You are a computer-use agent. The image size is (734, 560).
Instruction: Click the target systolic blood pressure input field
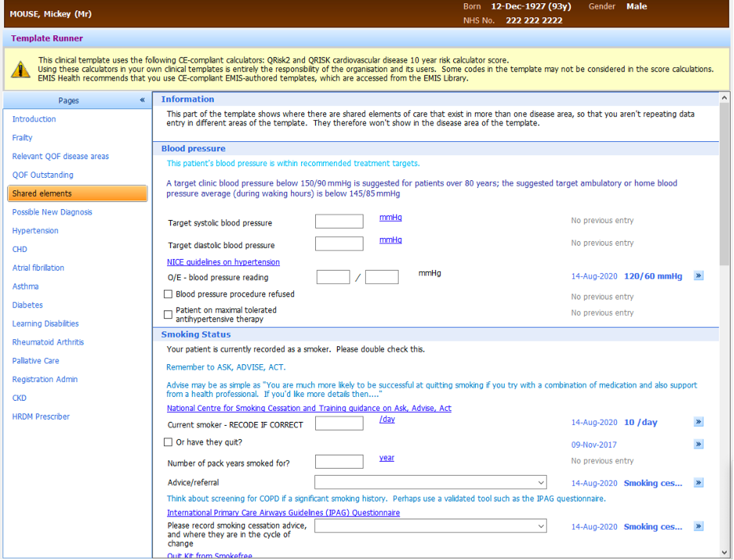[x=339, y=221]
